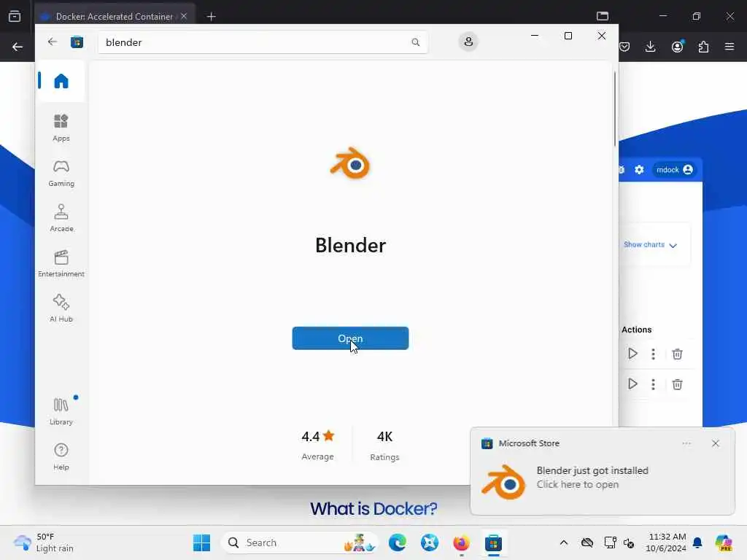This screenshot has height=560, width=747.
Task: Expand Show charts in browser page
Action: click(x=650, y=245)
